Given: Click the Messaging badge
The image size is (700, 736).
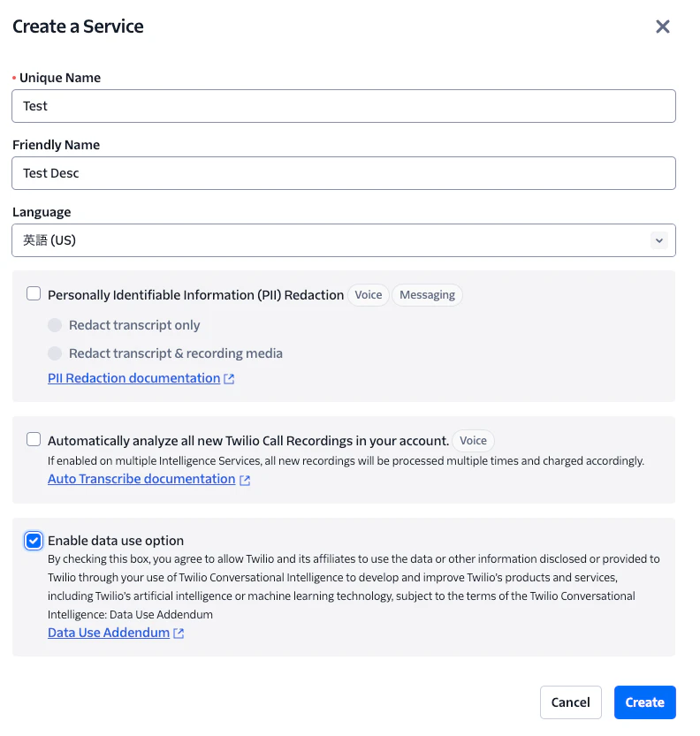Looking at the screenshot, I should (427, 295).
